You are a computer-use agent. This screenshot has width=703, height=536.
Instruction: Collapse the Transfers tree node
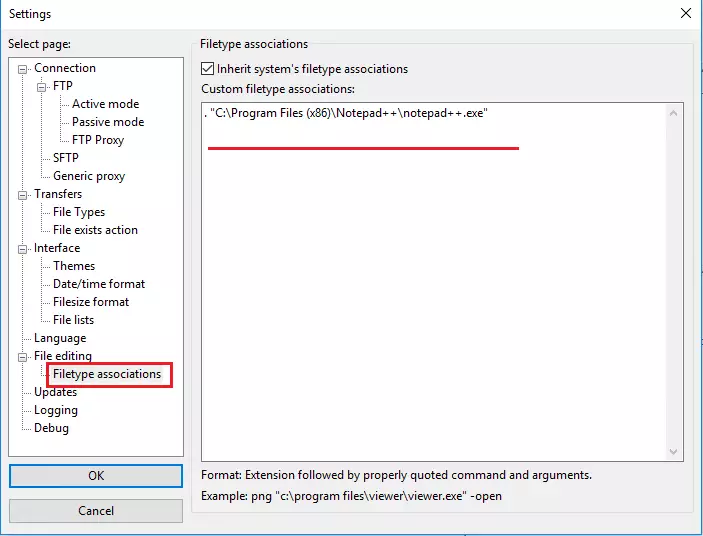22,195
